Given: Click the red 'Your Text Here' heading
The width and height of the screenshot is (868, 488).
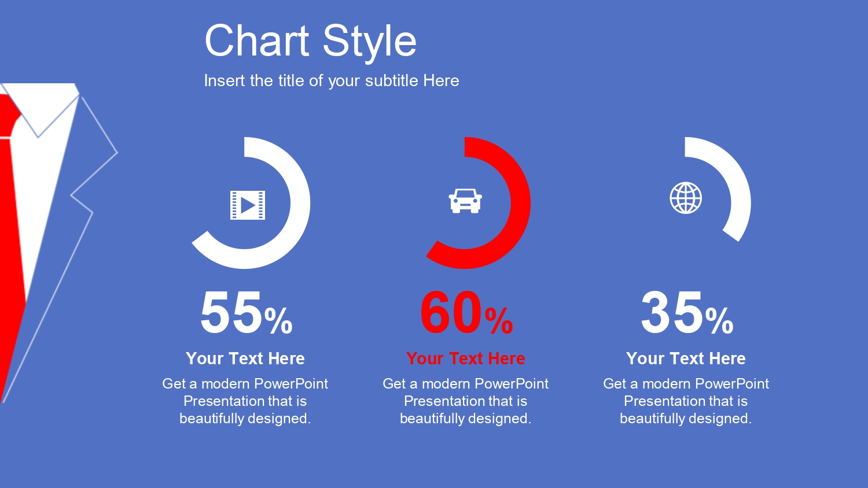Looking at the screenshot, I should coord(466,358).
